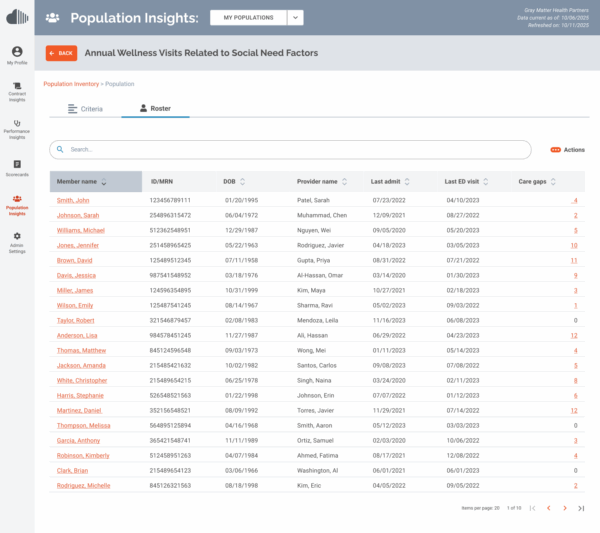Open care gaps count 10 for Jones, Jennifer

574,245
